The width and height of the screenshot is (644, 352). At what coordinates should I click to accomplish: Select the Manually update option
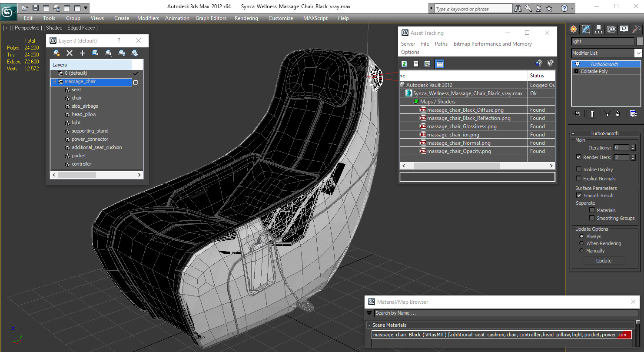581,251
